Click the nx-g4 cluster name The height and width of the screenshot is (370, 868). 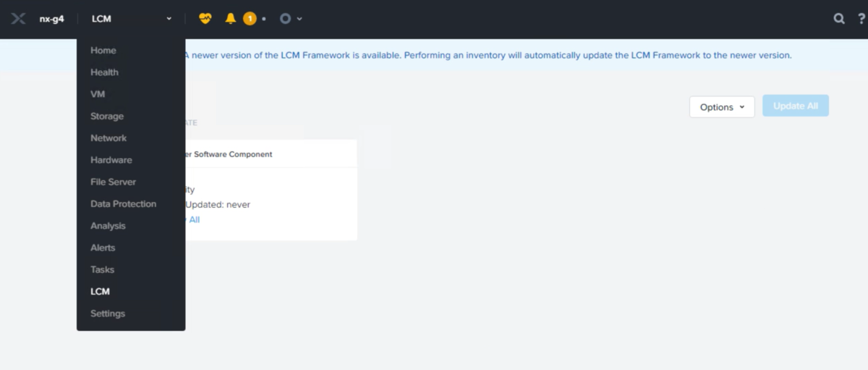pyautogui.click(x=52, y=19)
